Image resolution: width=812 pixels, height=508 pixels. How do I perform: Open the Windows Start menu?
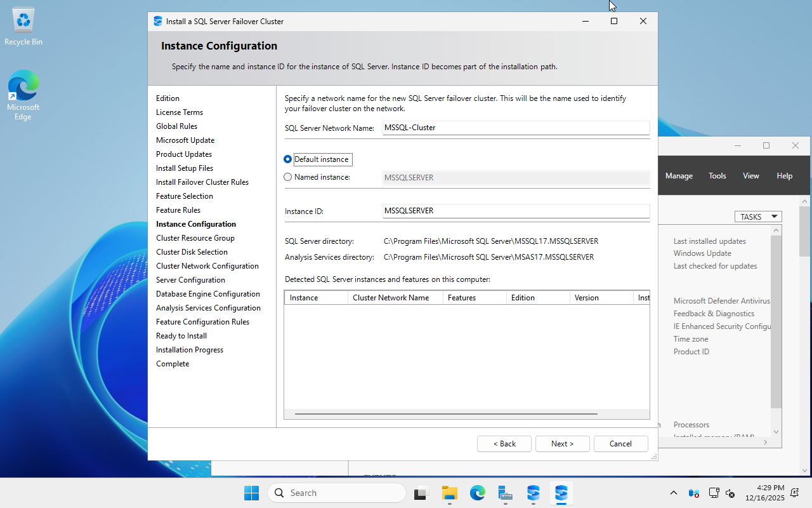tap(251, 493)
